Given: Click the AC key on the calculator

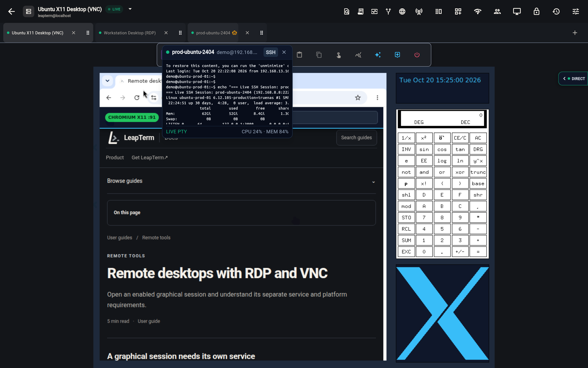Looking at the screenshot, I should tap(478, 138).
